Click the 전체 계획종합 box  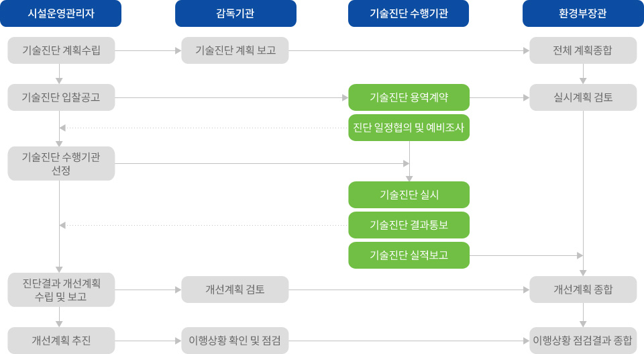tap(583, 50)
